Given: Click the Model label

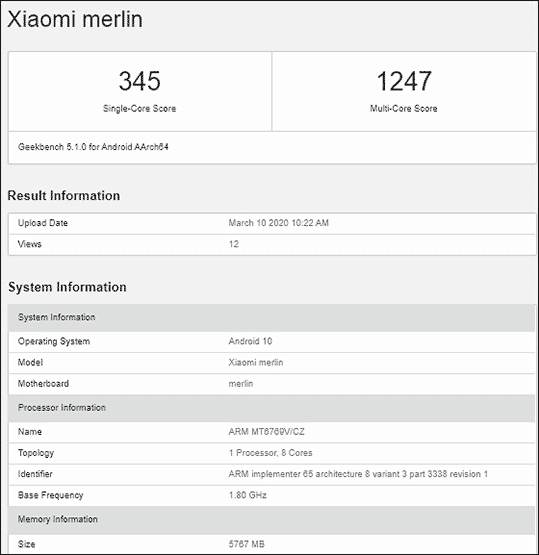Looking at the screenshot, I should point(30,362).
